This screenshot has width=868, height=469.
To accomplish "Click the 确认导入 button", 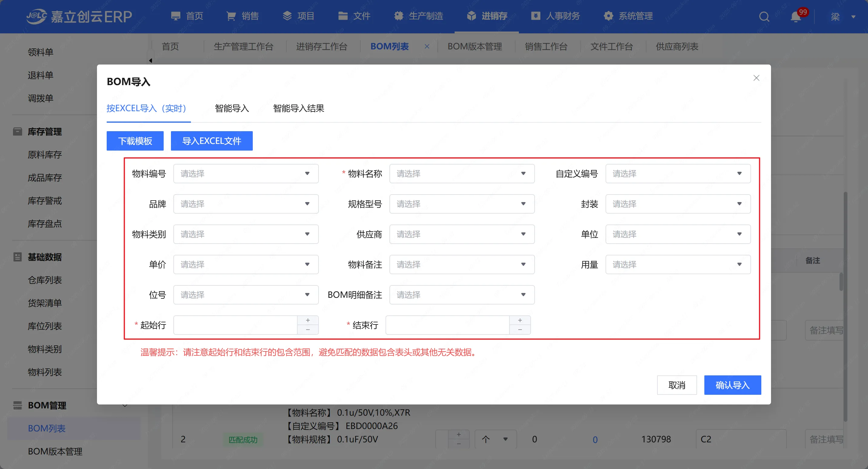I will [732, 385].
